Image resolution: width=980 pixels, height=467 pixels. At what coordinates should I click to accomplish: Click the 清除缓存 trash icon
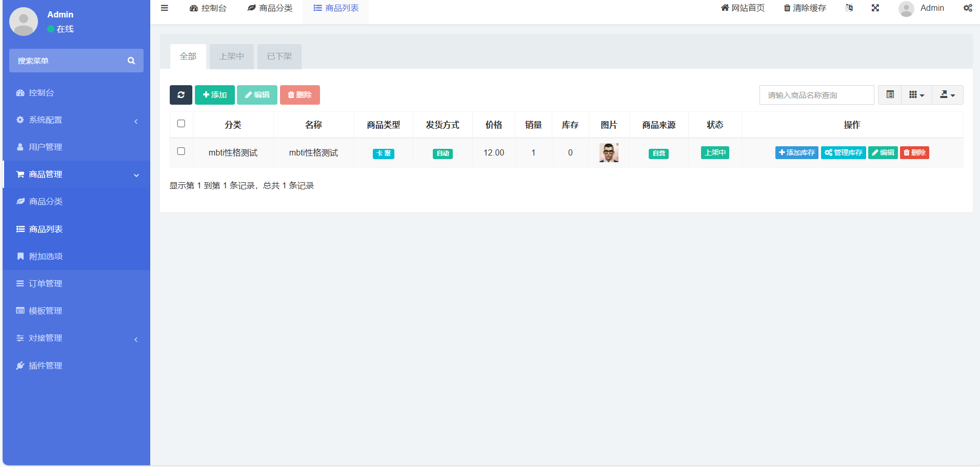click(x=787, y=8)
